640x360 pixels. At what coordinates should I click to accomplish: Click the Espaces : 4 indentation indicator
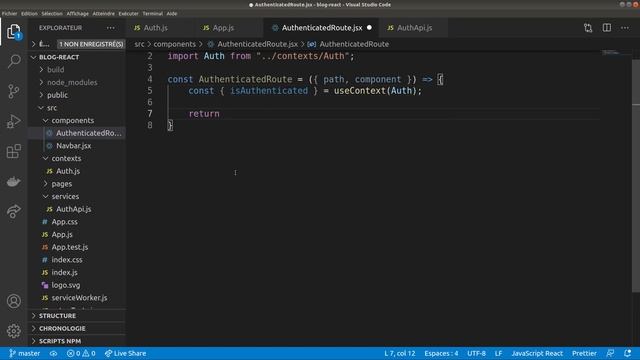pyautogui.click(x=441, y=353)
